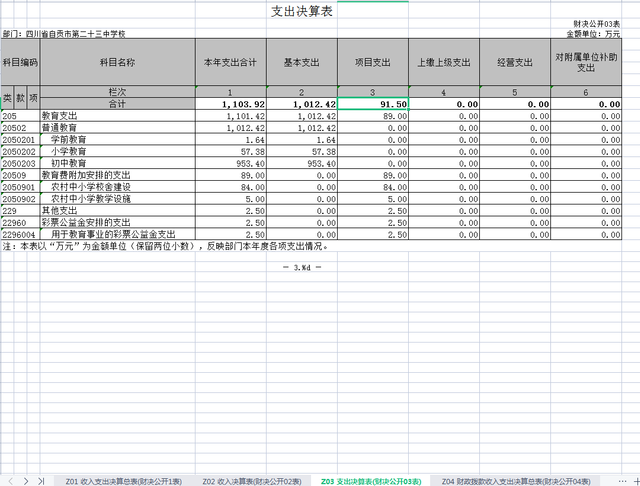Jump to the last sheet using arrow
The width and height of the screenshot is (640, 486).
(41, 480)
